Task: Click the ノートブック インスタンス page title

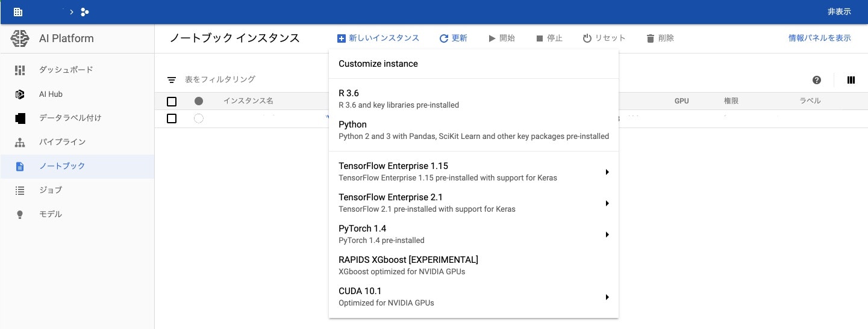Action: pyautogui.click(x=234, y=38)
